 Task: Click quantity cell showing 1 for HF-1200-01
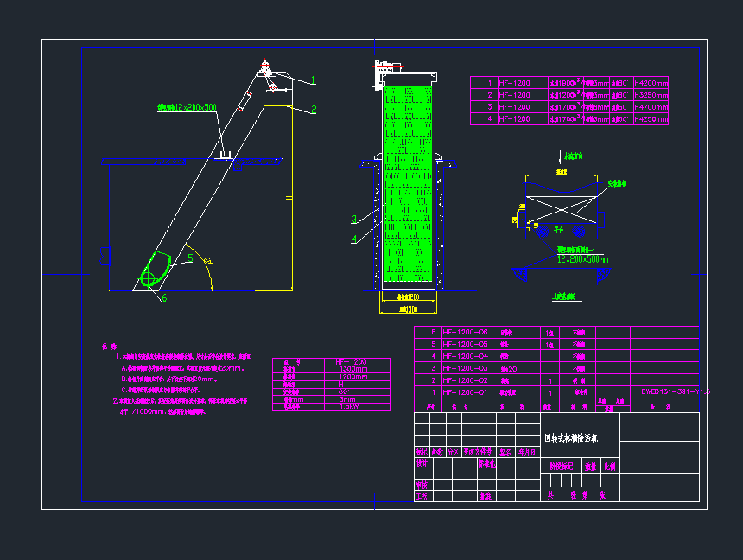(x=549, y=391)
